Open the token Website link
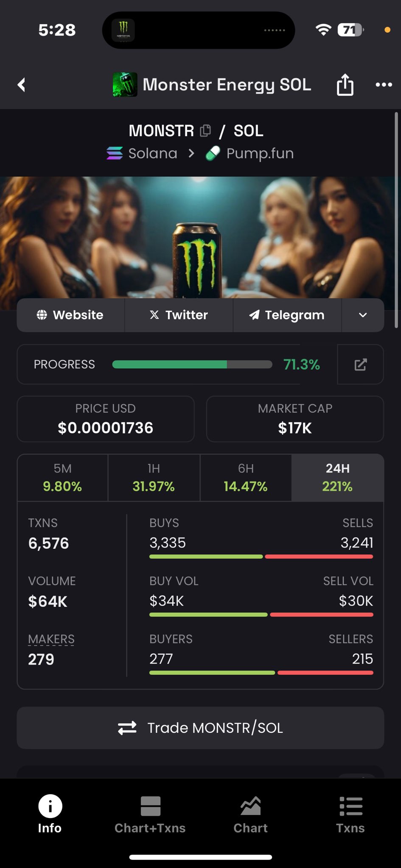 (70, 315)
